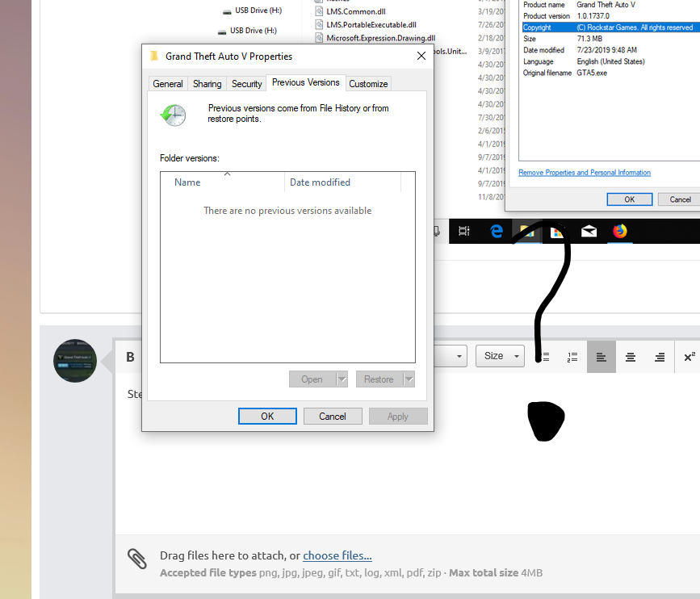Open the font dropdown left of Size

point(451,356)
